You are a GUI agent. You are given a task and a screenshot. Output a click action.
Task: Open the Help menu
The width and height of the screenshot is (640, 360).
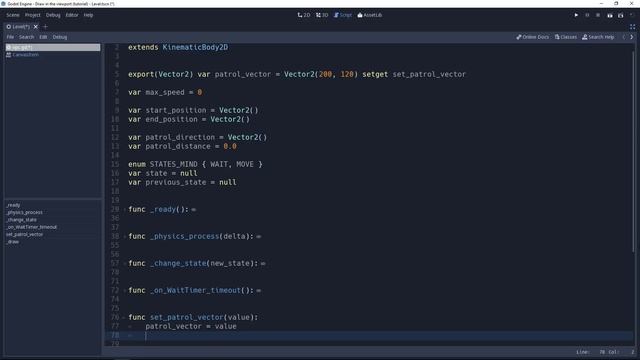(x=89, y=15)
